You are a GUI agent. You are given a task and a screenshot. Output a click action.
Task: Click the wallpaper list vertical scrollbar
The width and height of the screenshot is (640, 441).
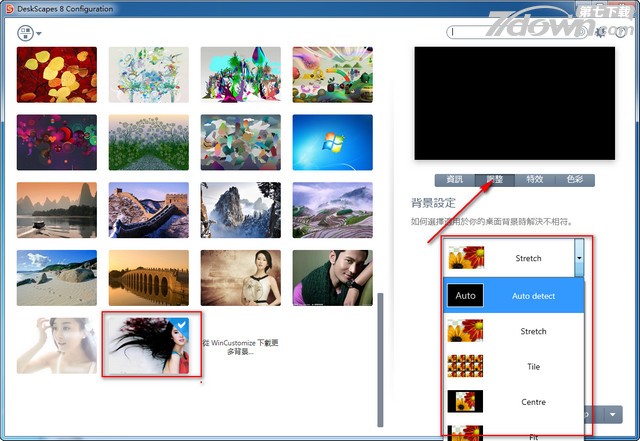coord(380,359)
